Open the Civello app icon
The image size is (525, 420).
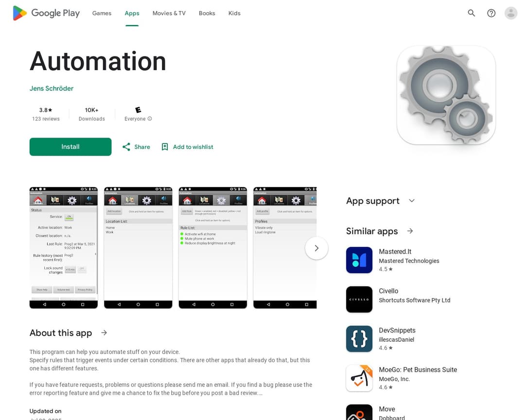coord(359,299)
